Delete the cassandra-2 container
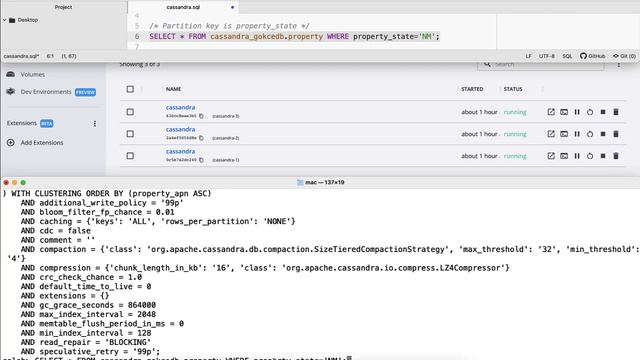640x360 pixels. pyautogui.click(x=616, y=134)
